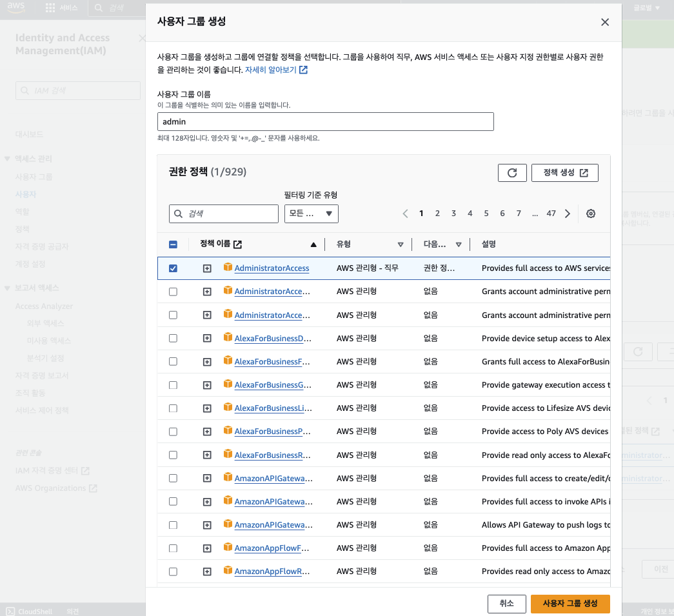Click the 'AWS 관리형 - 직무' type cell
Viewport: 674px width, 616px height.
click(x=367, y=268)
